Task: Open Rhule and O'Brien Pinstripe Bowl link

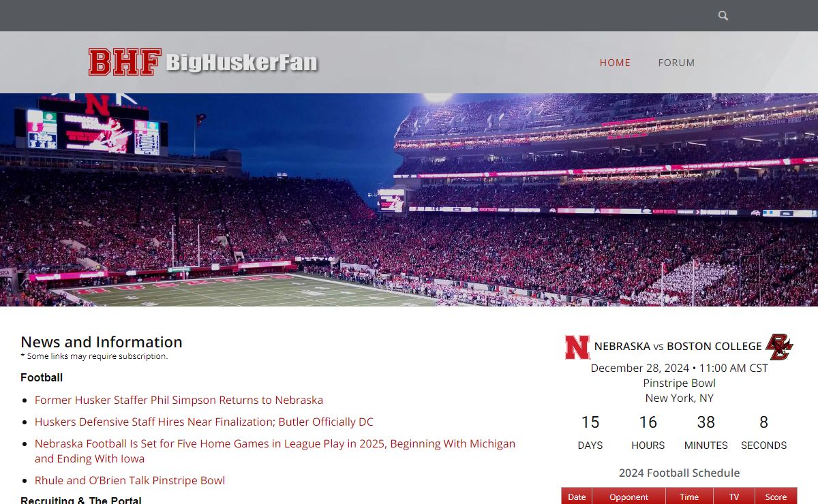Action: point(130,480)
